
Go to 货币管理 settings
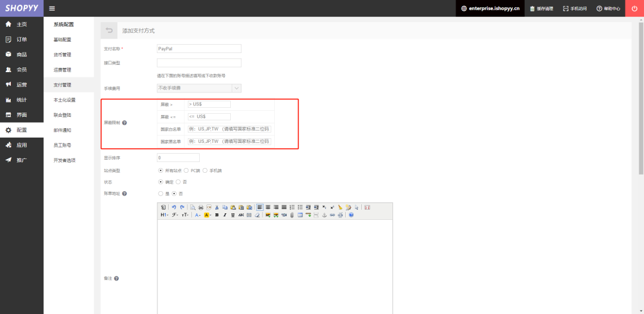point(63,55)
